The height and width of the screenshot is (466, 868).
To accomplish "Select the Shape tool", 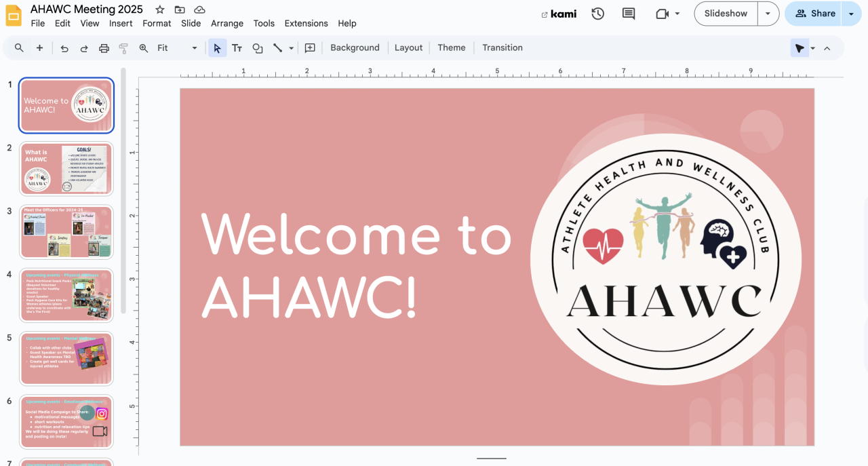I will pyautogui.click(x=257, y=47).
